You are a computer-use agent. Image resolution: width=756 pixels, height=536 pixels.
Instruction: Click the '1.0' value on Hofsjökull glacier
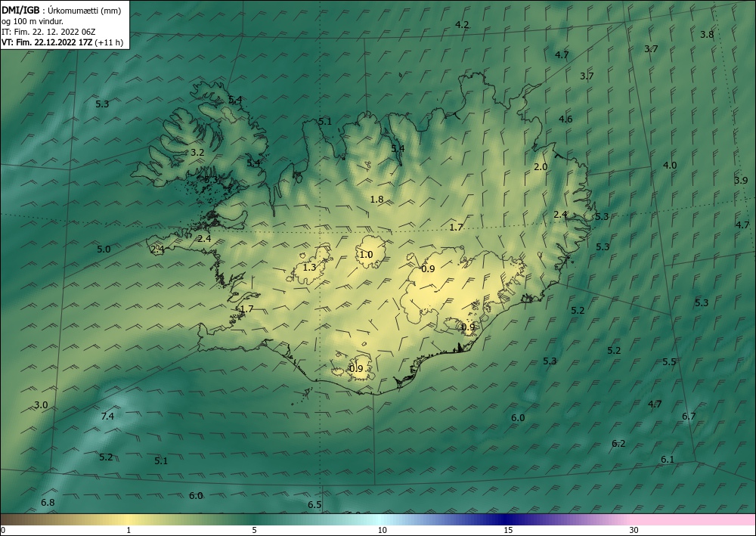366,255
